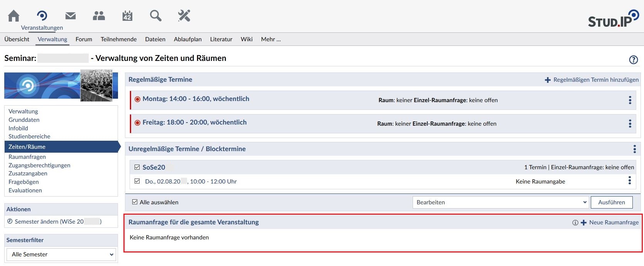
Task: Switch to the Teilnehmende tab
Action: [x=118, y=39]
